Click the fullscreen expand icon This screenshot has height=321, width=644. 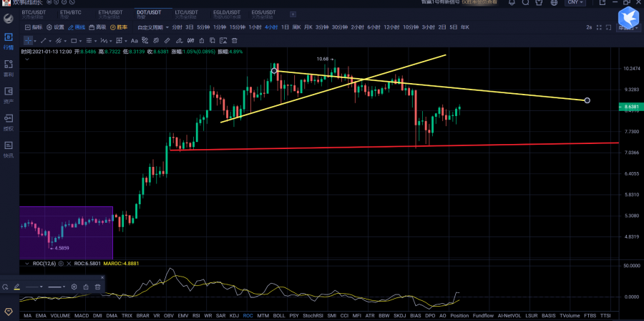(x=600, y=27)
